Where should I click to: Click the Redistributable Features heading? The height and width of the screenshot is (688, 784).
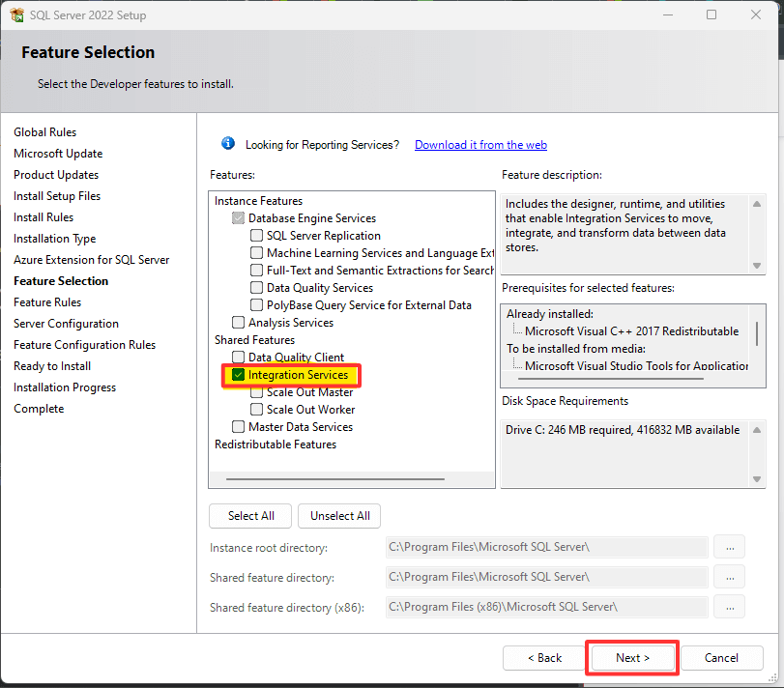(276, 444)
